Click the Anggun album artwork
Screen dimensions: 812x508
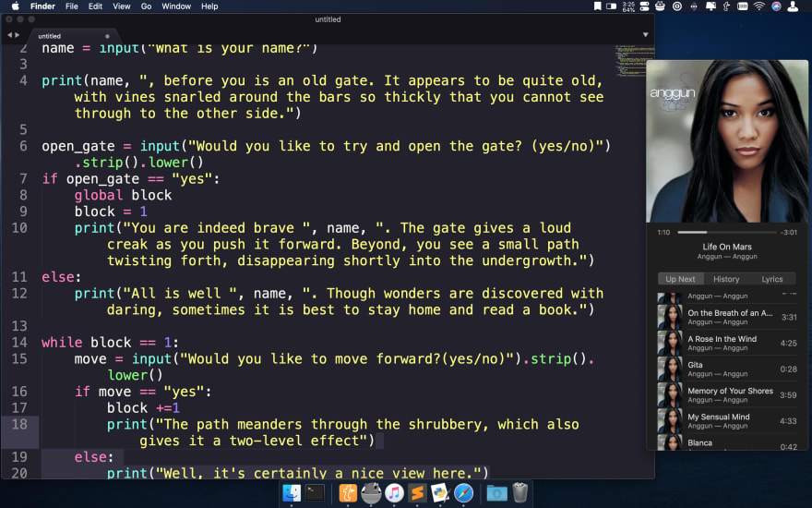[727, 141]
